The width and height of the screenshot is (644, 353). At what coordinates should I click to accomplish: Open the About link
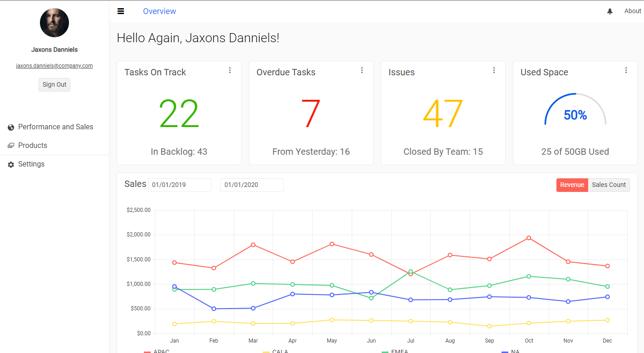pos(632,11)
